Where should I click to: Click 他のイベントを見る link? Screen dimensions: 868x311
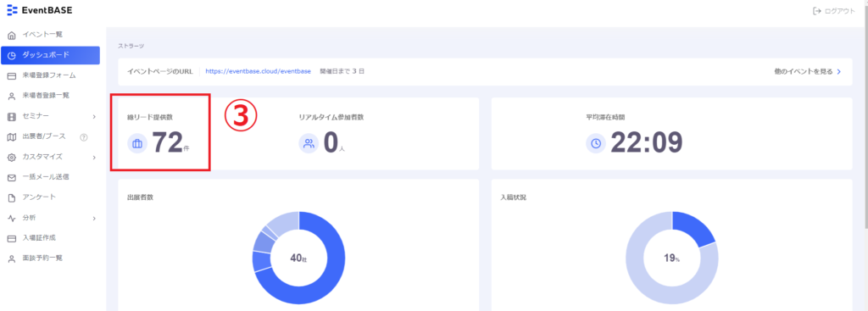[808, 71]
